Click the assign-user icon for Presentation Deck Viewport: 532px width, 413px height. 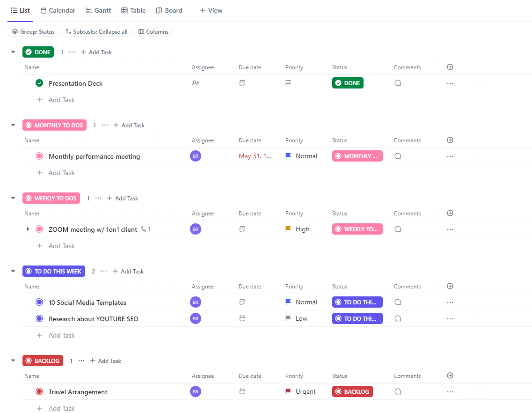pyautogui.click(x=196, y=83)
